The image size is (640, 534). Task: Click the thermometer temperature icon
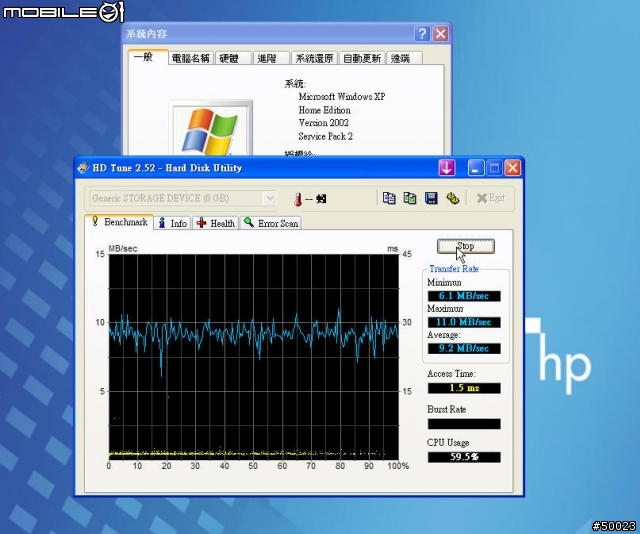(x=298, y=199)
